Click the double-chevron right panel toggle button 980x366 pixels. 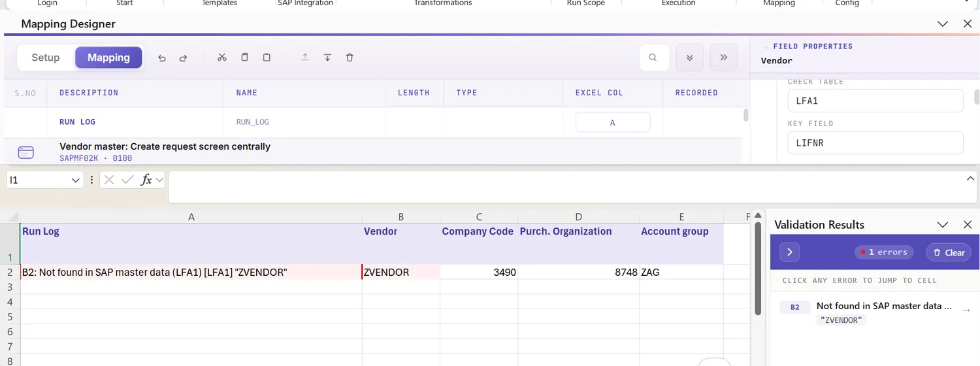tap(723, 58)
